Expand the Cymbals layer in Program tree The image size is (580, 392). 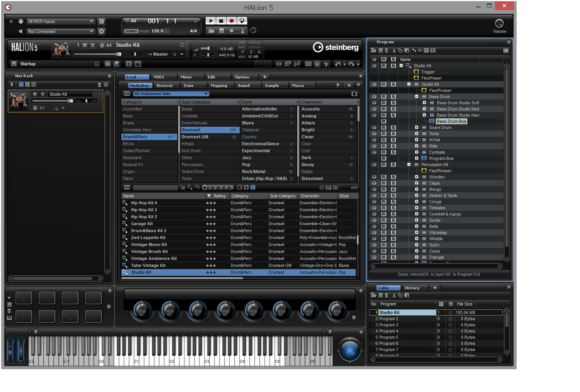point(416,152)
